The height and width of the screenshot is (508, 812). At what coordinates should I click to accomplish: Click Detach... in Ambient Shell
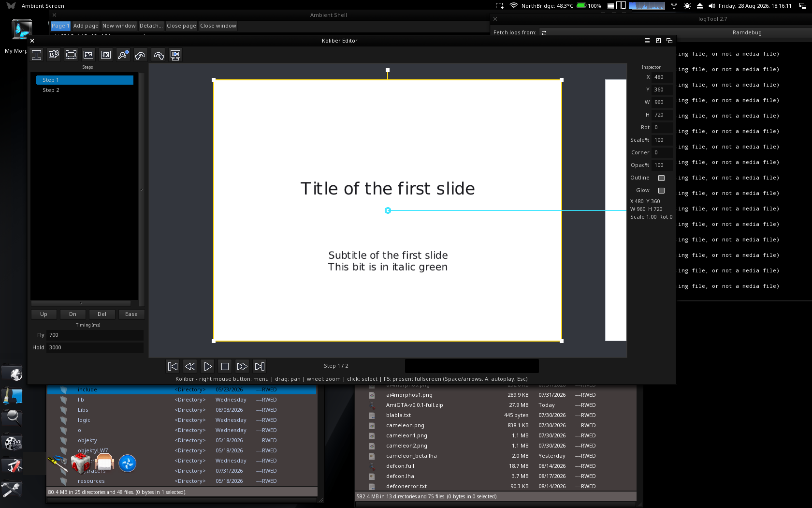(x=151, y=26)
